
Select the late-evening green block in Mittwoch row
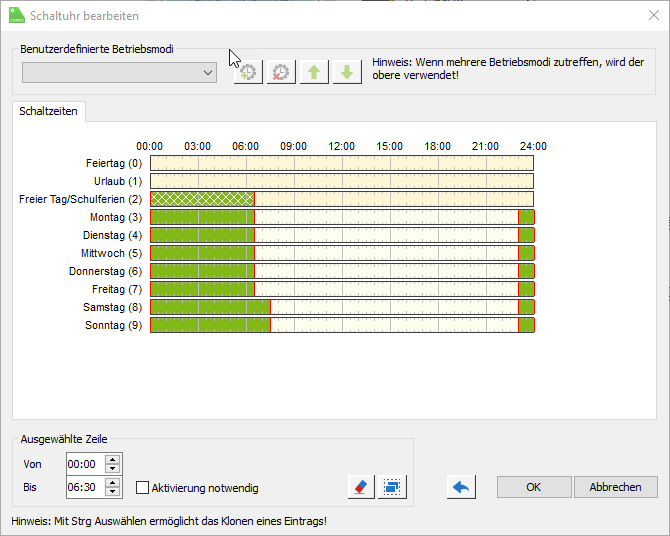[x=526, y=253]
